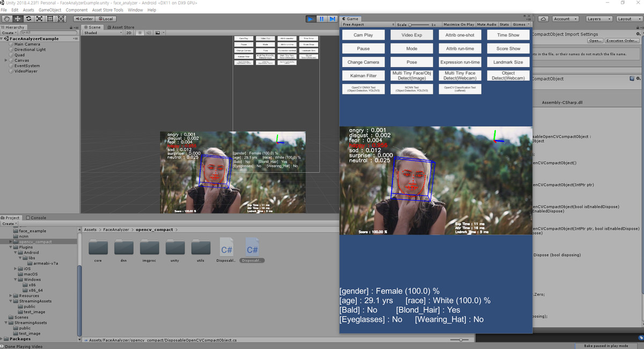Select the combined Transform tool
The image size is (644, 349).
tap(61, 19)
